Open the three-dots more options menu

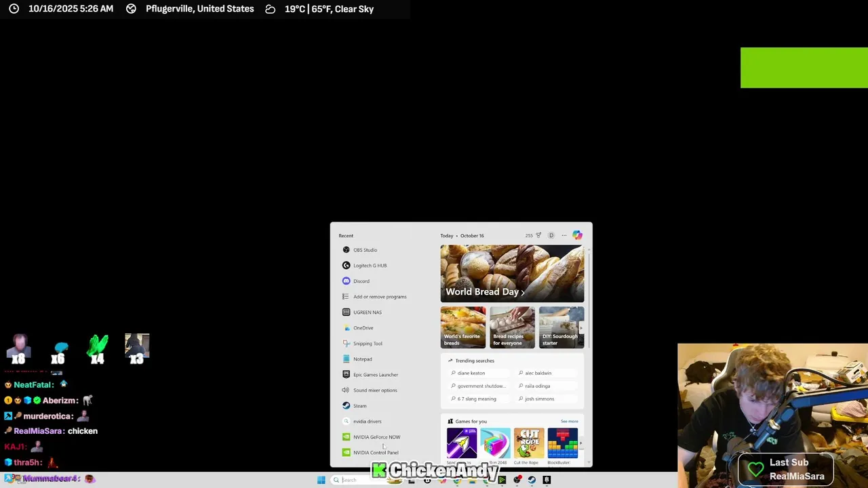point(564,236)
